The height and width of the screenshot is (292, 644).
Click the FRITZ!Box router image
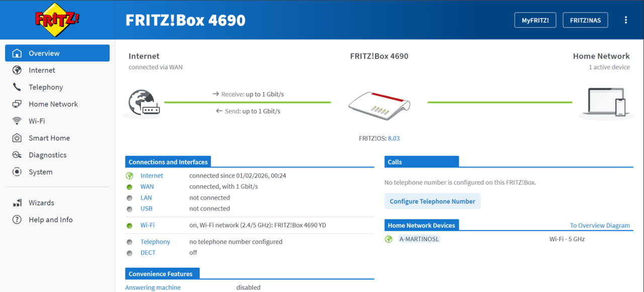pyautogui.click(x=379, y=106)
